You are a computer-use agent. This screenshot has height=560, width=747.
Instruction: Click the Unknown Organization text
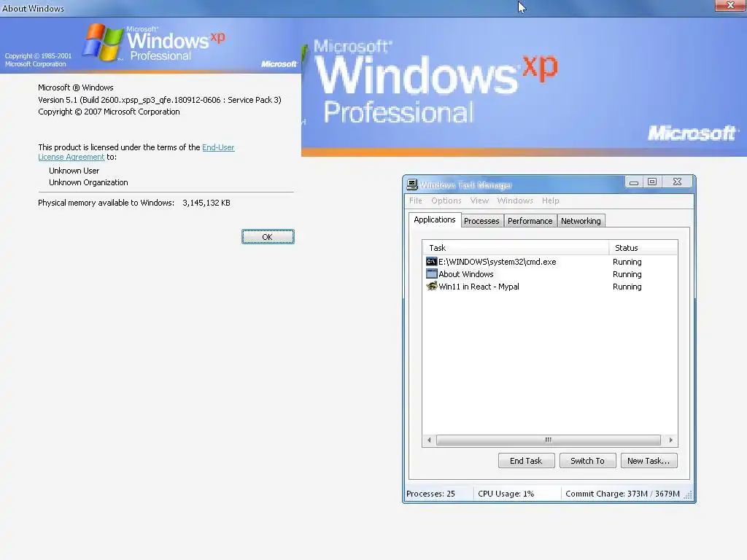(x=88, y=182)
